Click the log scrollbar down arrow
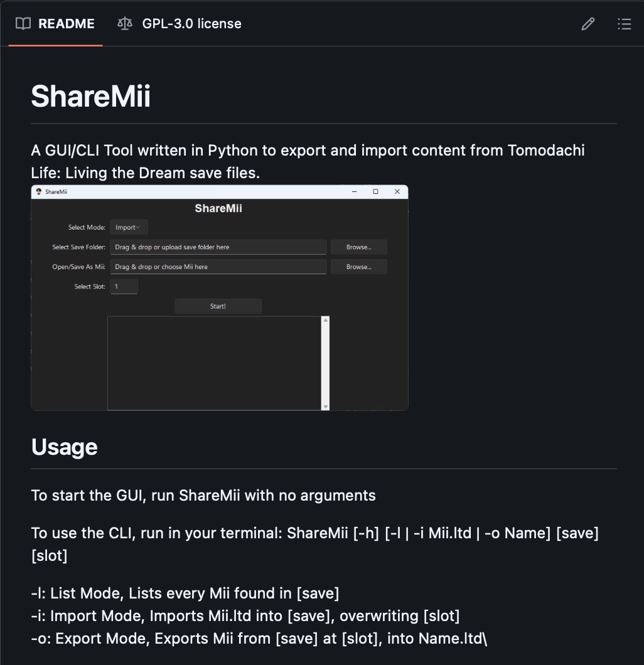Image resolution: width=644 pixels, height=665 pixels. [325, 407]
